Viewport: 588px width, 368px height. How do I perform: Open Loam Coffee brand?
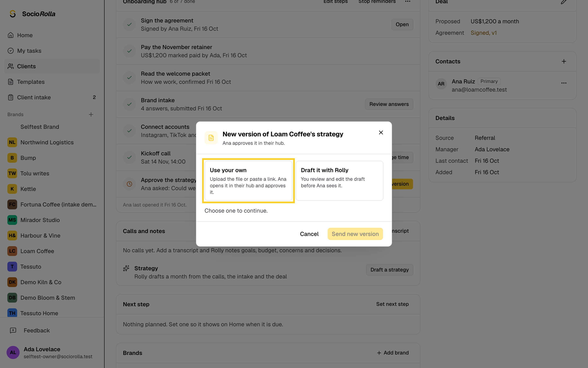point(52,251)
